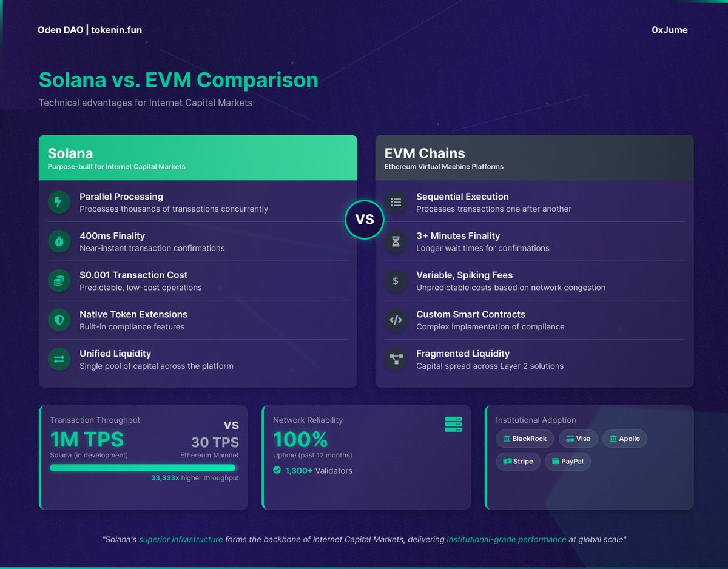Image resolution: width=728 pixels, height=569 pixels.
Task: Click the green throughput progress bar
Action: coord(144,468)
